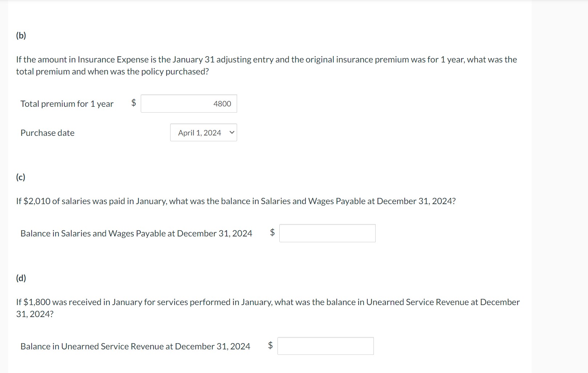Click the dollar sign beside Salaries Payable field

point(272,232)
